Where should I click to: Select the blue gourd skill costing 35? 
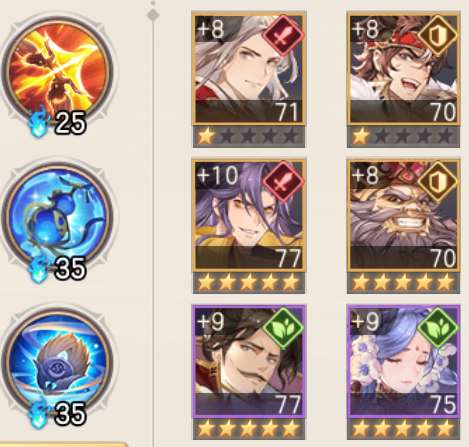[x=57, y=220]
